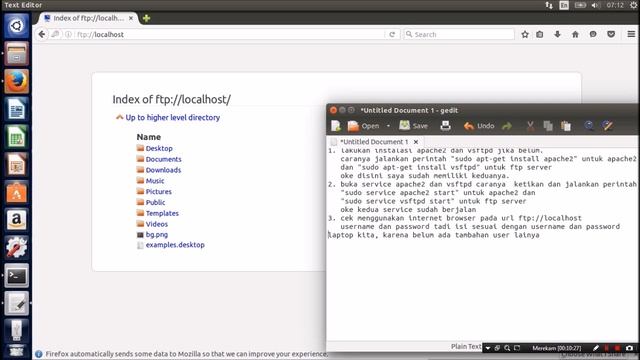640x360 pixels.
Task: Open Find and Replace icon in gedit
Action: [x=607, y=126]
